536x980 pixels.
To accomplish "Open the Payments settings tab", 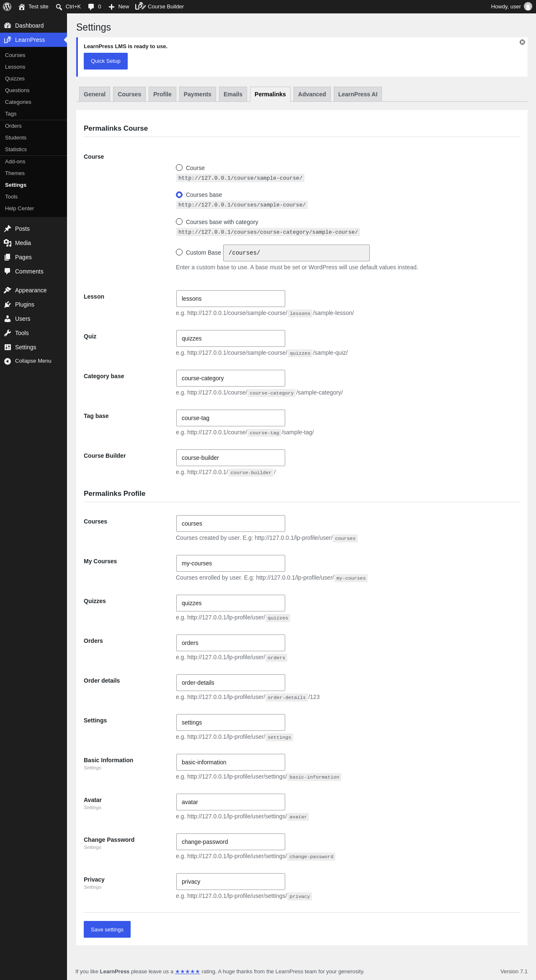I will click(198, 94).
